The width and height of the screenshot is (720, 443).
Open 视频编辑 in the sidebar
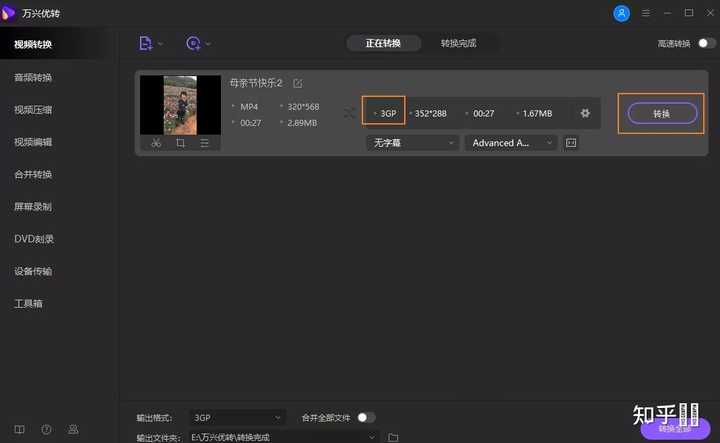coord(33,142)
